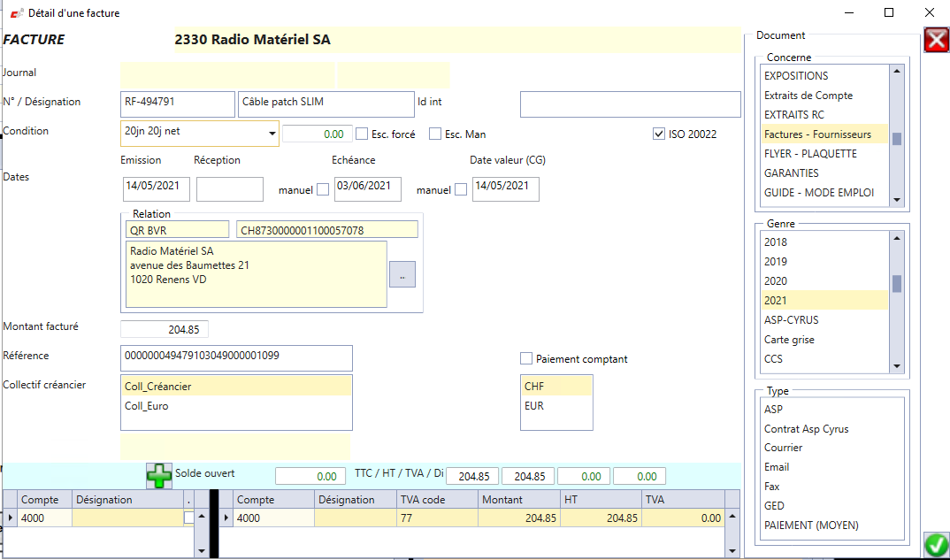This screenshot has height=560, width=950.
Task: Select 2019 in Genre list
Action: coord(824,261)
